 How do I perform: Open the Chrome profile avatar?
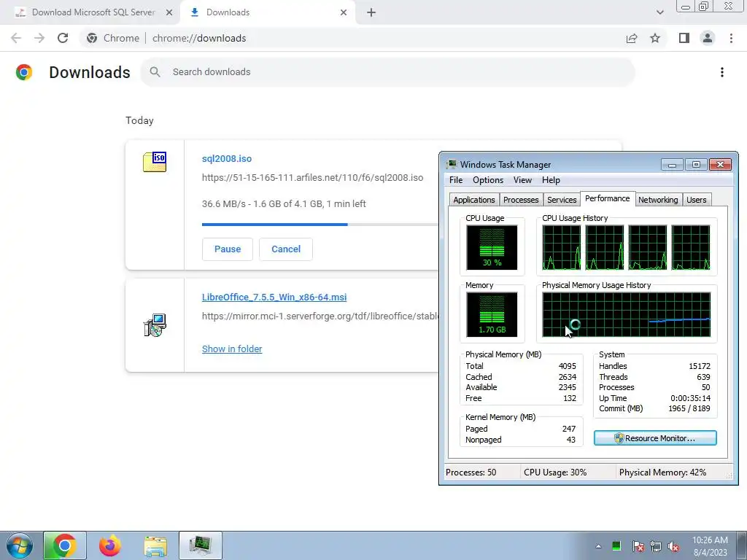708,38
